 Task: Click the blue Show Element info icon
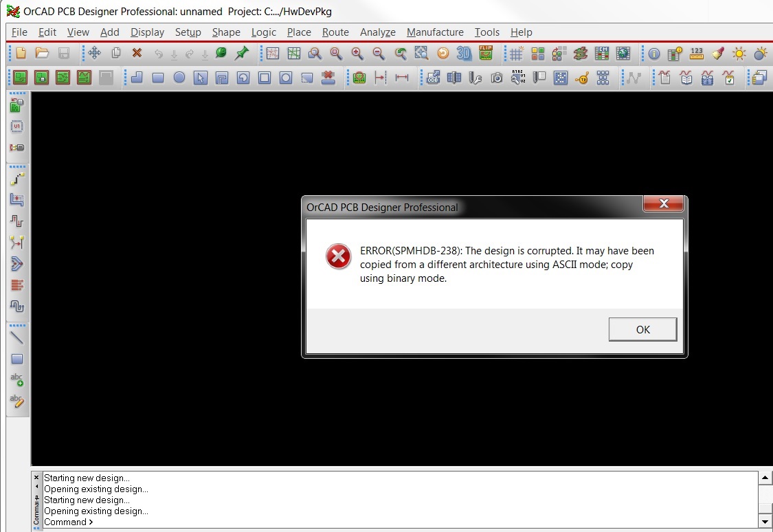click(653, 53)
